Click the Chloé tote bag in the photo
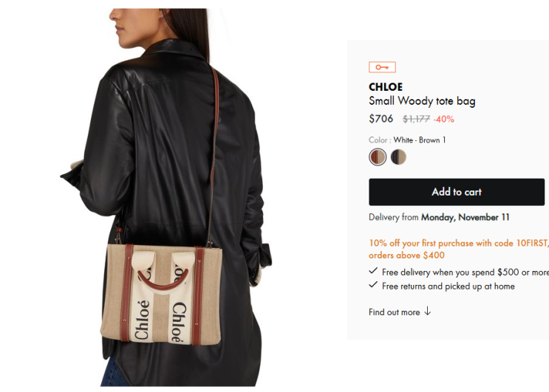Image resolution: width=549 pixels, height=392 pixels. click(x=161, y=295)
